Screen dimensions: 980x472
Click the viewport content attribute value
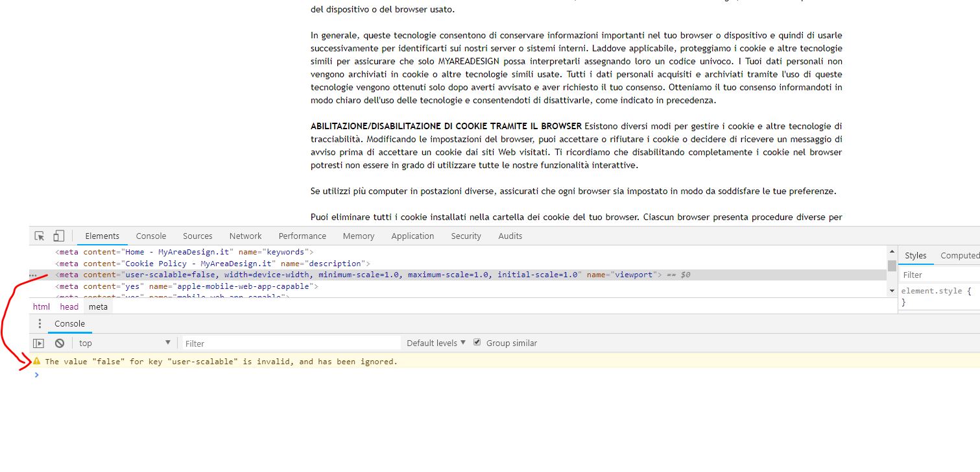pos(353,275)
